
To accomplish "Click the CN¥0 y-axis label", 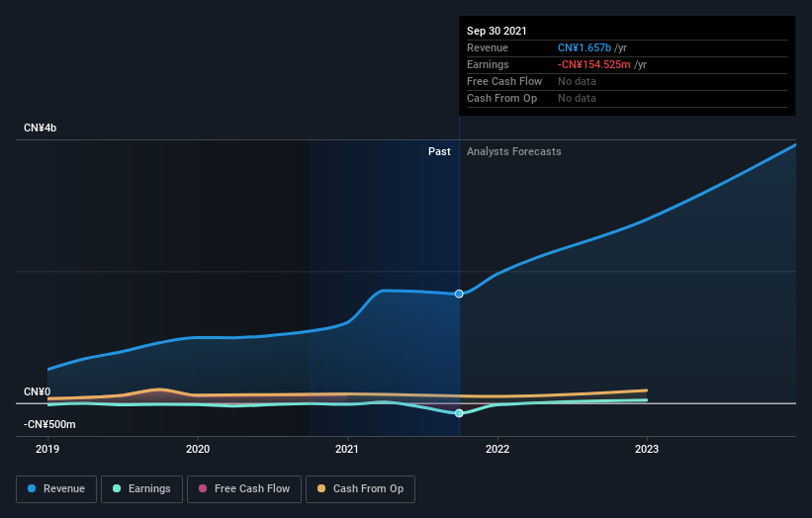I will click(x=37, y=391).
